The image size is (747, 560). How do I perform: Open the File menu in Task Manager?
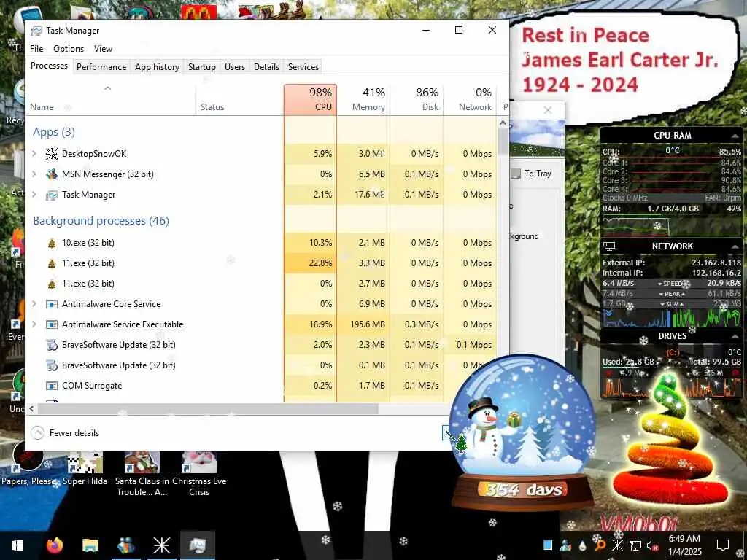tap(36, 49)
